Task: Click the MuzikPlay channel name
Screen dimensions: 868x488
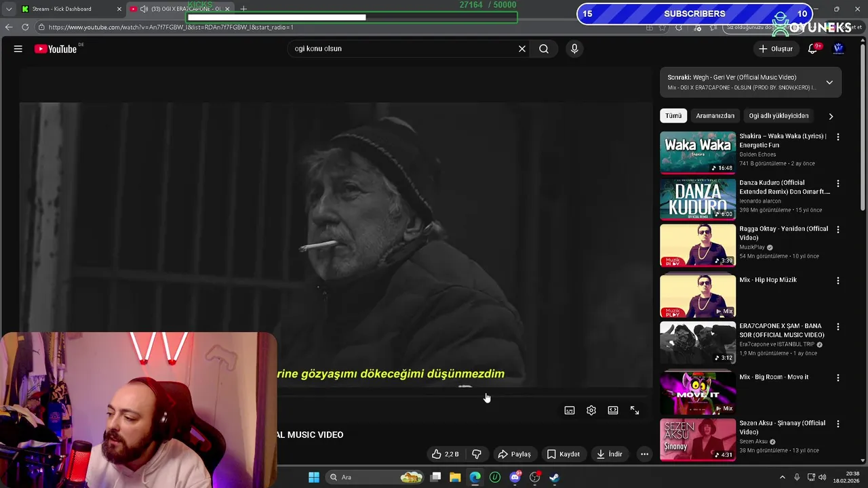Action: pyautogui.click(x=752, y=247)
